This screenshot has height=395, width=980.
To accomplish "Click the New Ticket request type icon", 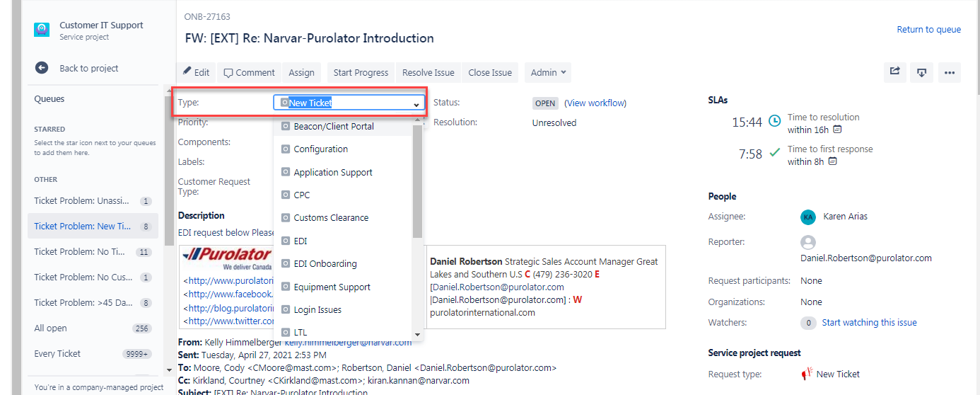I will pyautogui.click(x=807, y=374).
